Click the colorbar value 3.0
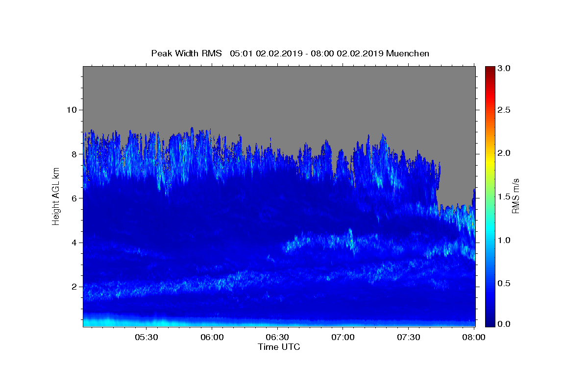Screen dimensions: 588x392 coord(504,68)
